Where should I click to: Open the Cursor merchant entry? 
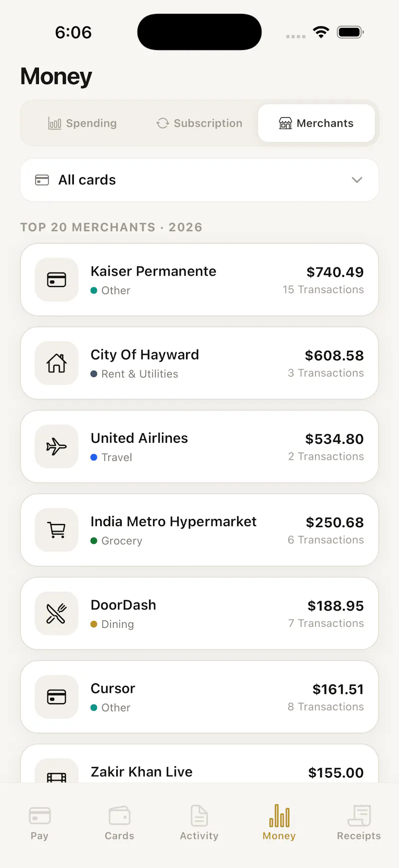tap(199, 697)
